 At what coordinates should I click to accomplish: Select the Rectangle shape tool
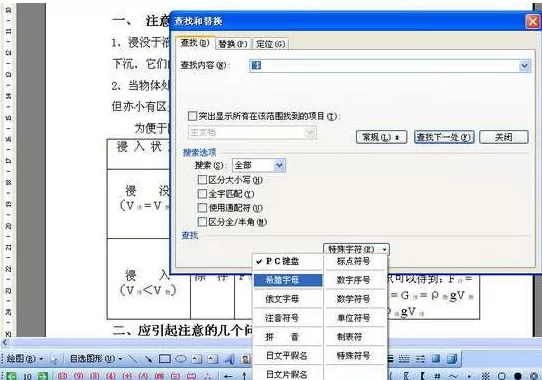click(165, 359)
